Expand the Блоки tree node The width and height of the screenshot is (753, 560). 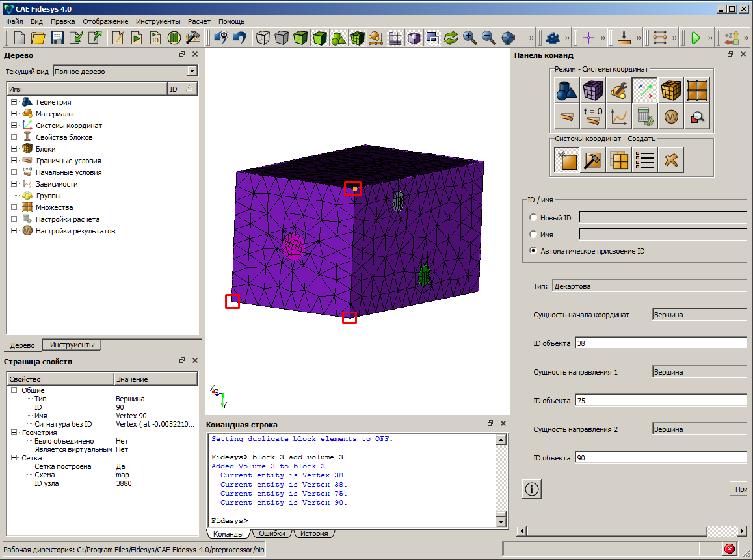pyautogui.click(x=14, y=149)
